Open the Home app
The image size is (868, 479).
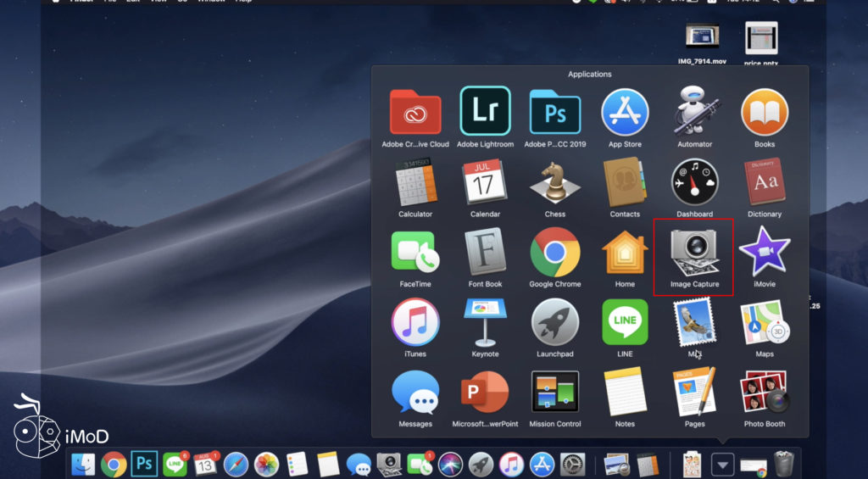click(x=625, y=252)
